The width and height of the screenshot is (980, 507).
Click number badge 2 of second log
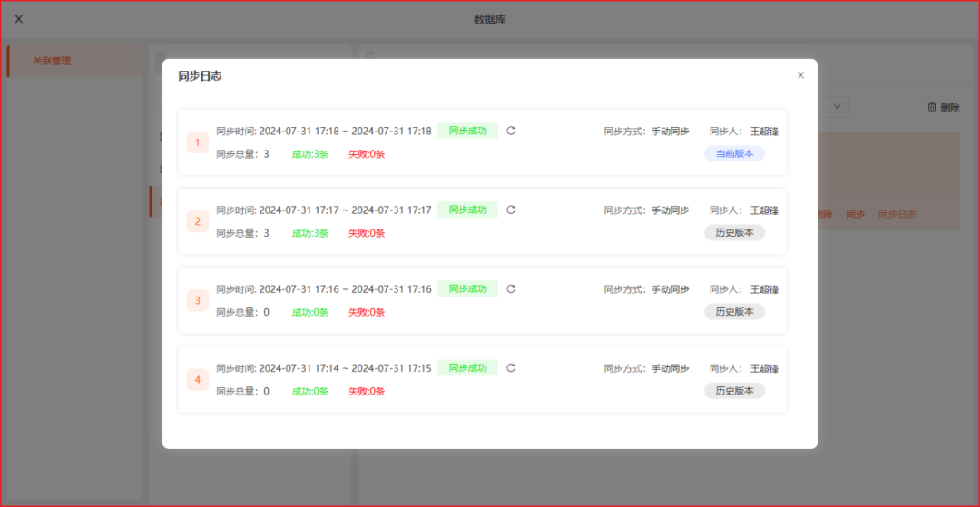point(198,221)
